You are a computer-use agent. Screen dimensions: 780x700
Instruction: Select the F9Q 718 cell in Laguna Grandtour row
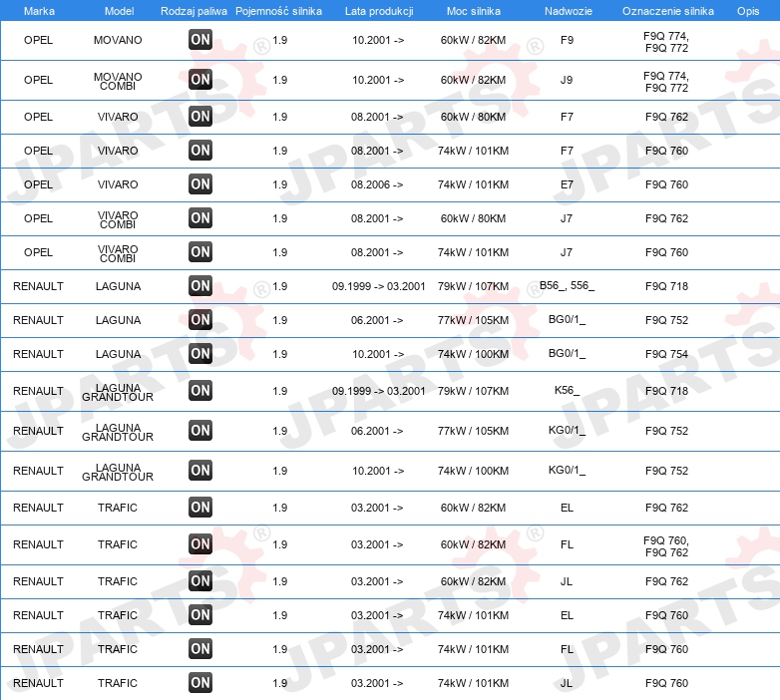(x=666, y=391)
